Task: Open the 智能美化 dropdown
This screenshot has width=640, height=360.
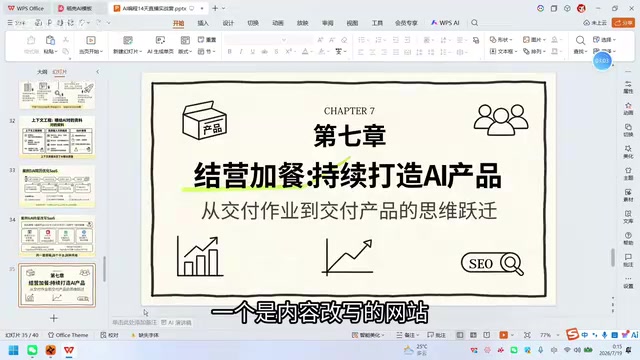Action: point(368,335)
